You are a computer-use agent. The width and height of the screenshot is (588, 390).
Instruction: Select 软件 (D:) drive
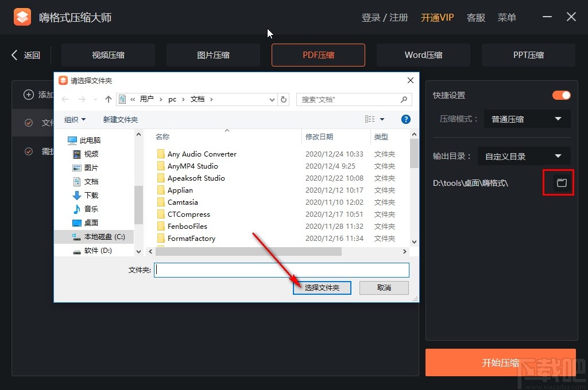[x=92, y=250]
